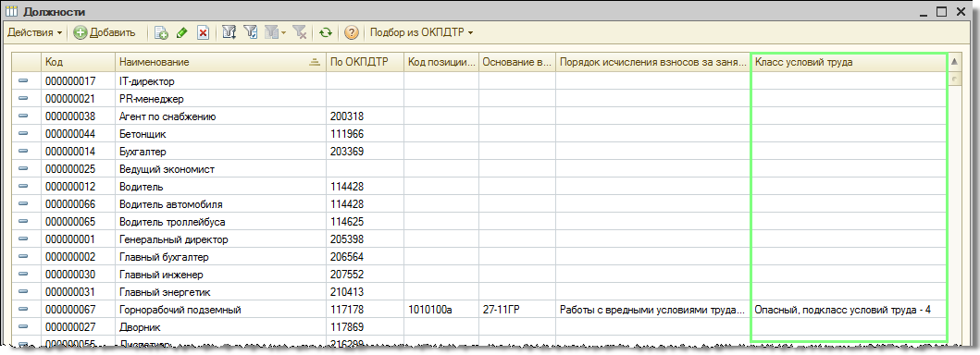Click the Класс условий труда column header
This screenshot has width=980, height=355.
pyautogui.click(x=850, y=62)
